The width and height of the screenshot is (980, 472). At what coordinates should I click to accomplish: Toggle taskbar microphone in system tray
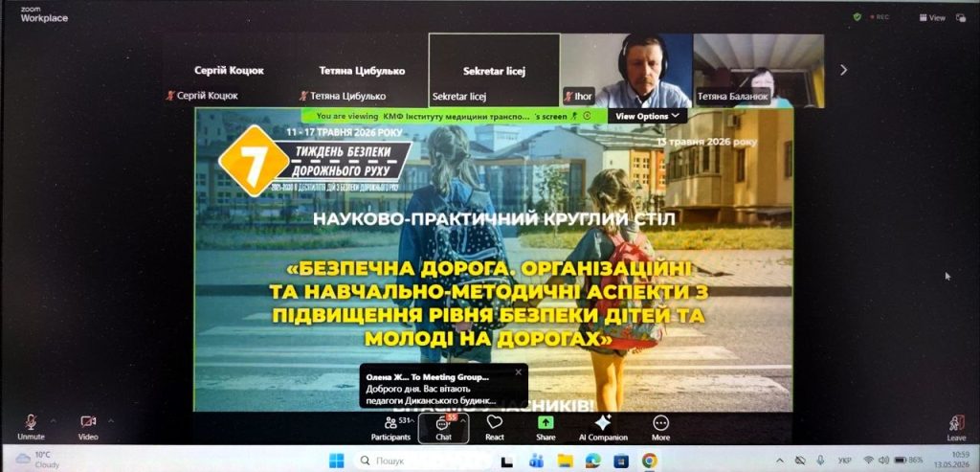click(x=820, y=461)
